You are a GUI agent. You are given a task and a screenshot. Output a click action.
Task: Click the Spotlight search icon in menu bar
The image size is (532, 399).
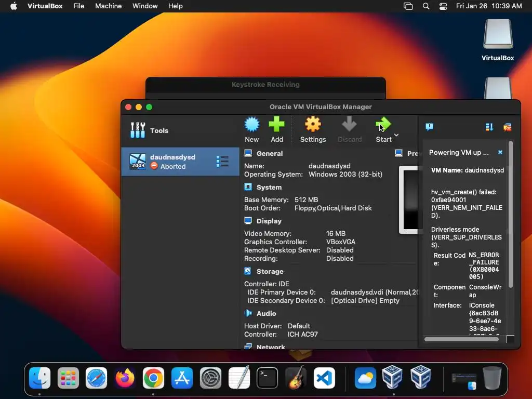(x=426, y=6)
